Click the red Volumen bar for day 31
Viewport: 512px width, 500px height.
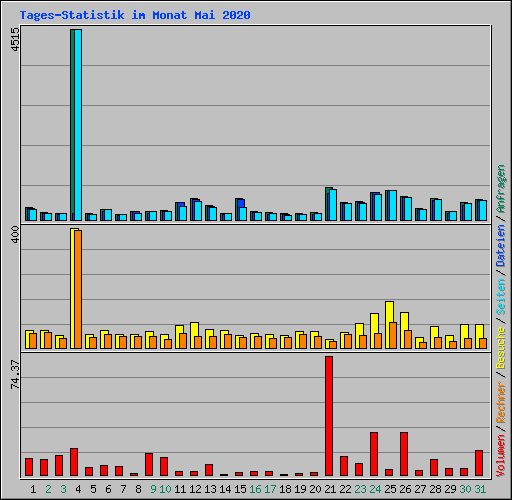point(479,463)
